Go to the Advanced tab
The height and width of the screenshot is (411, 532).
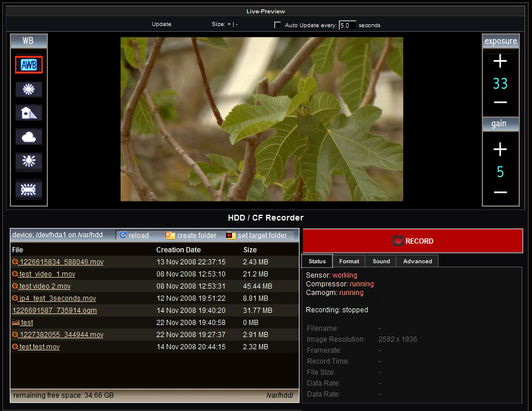tap(418, 261)
